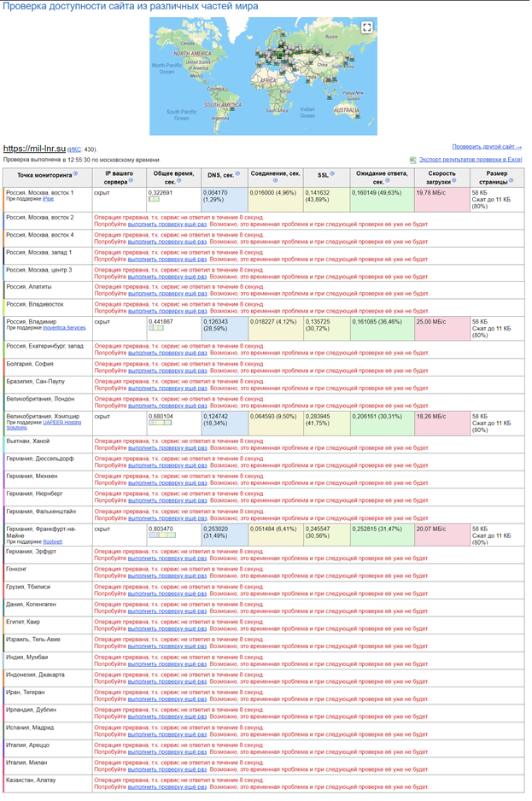
Task: Retry check link in Грузия, Тбилиси row
Action: click(x=167, y=593)
